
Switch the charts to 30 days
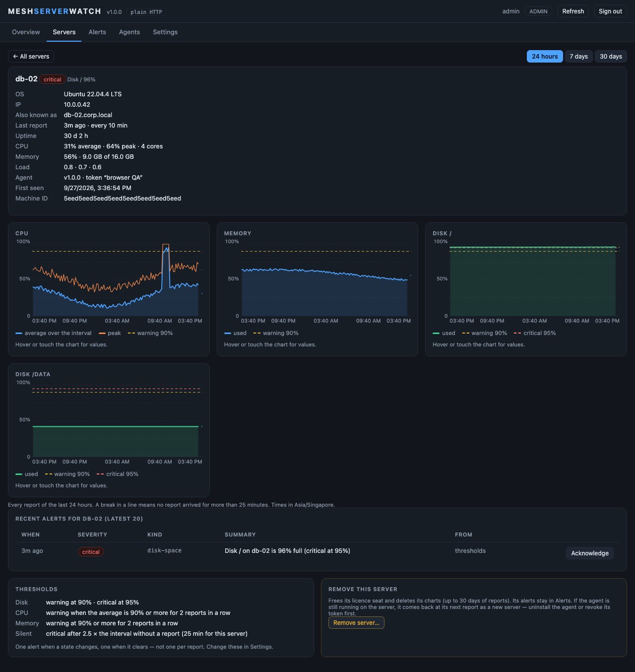click(611, 57)
